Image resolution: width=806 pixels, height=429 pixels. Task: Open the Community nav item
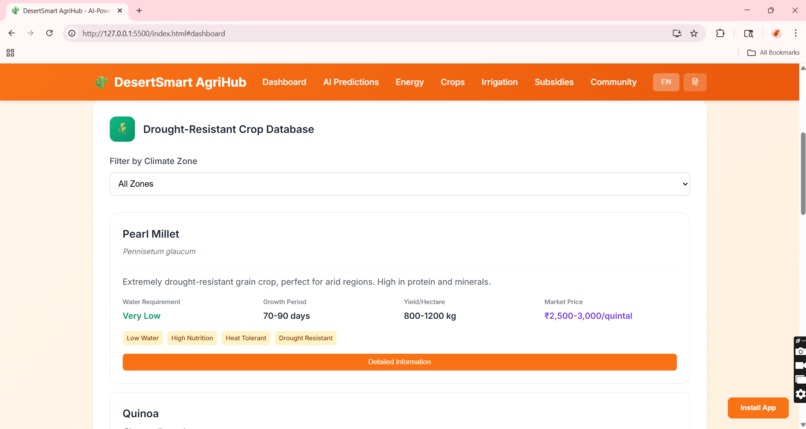pyautogui.click(x=613, y=82)
